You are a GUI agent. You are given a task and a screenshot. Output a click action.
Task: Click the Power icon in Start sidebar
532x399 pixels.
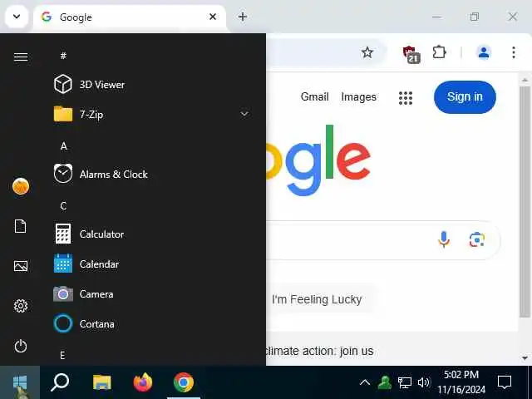point(20,346)
